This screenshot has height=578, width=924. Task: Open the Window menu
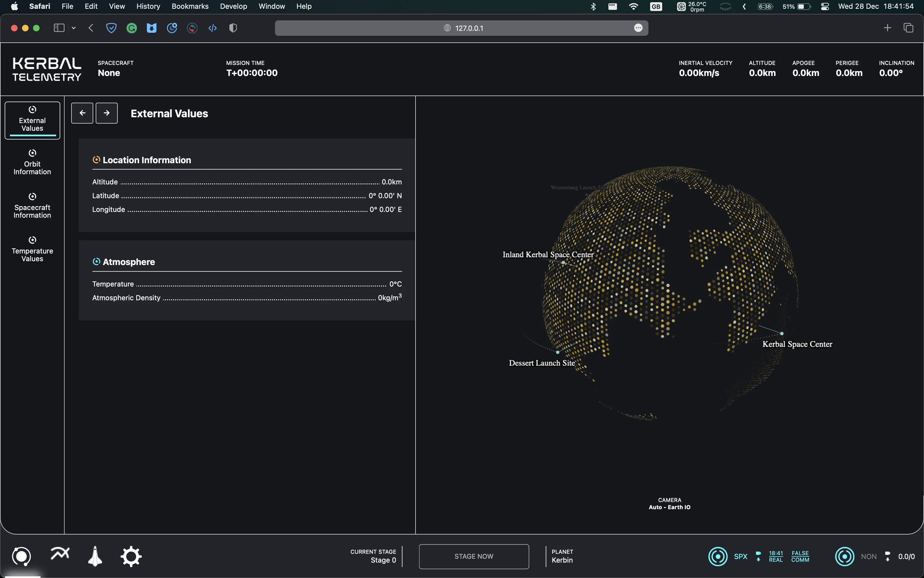pos(271,7)
